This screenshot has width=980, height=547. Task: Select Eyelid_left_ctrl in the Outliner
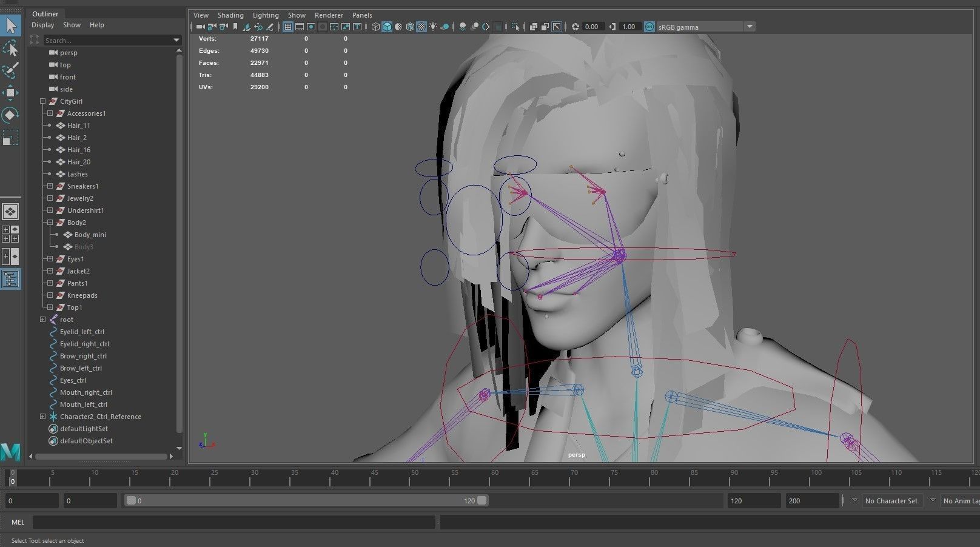(82, 332)
